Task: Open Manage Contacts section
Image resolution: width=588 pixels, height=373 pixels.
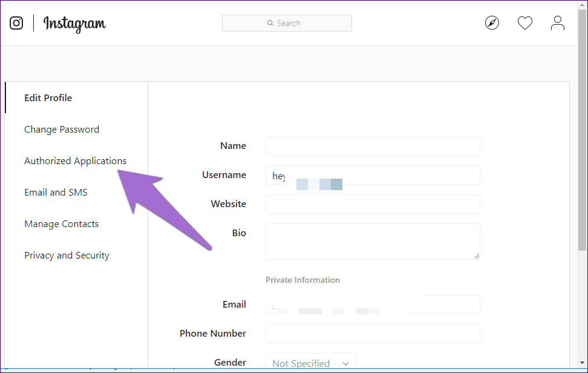Action: click(62, 224)
